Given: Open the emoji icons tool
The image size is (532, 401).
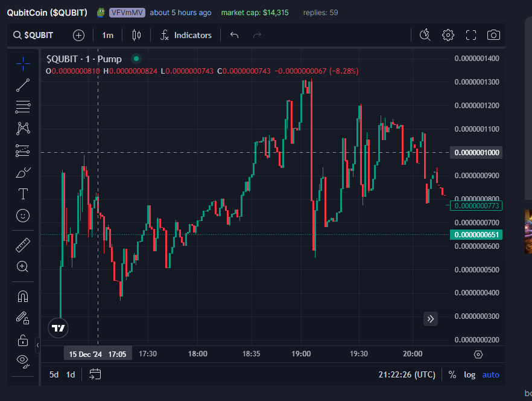Looking at the screenshot, I should coord(23,216).
